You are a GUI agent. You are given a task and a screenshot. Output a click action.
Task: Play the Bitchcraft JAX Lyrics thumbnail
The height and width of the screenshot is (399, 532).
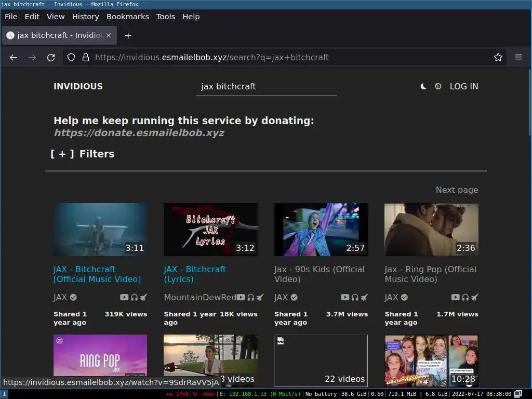(211, 230)
